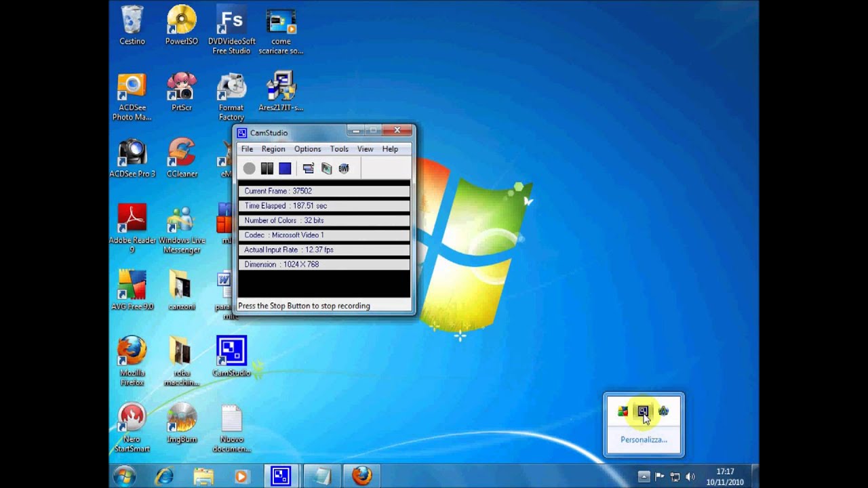868x488 pixels.
Task: Select the Windows Live Messenger icon
Action: coord(182,229)
